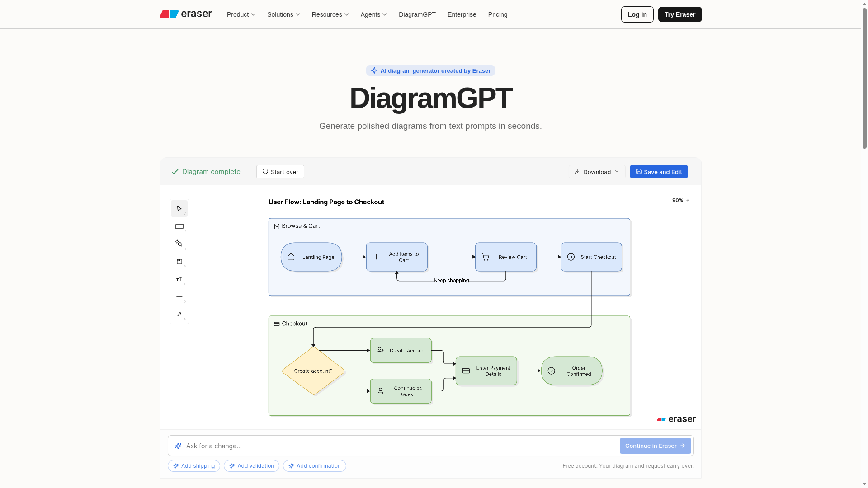
Task: Click Save and Edit button
Action: (x=659, y=172)
